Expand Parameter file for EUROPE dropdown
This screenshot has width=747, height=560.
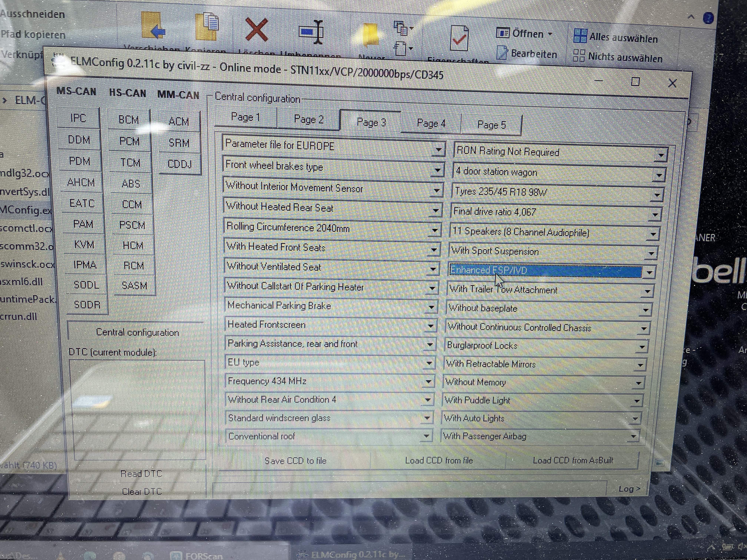click(438, 149)
